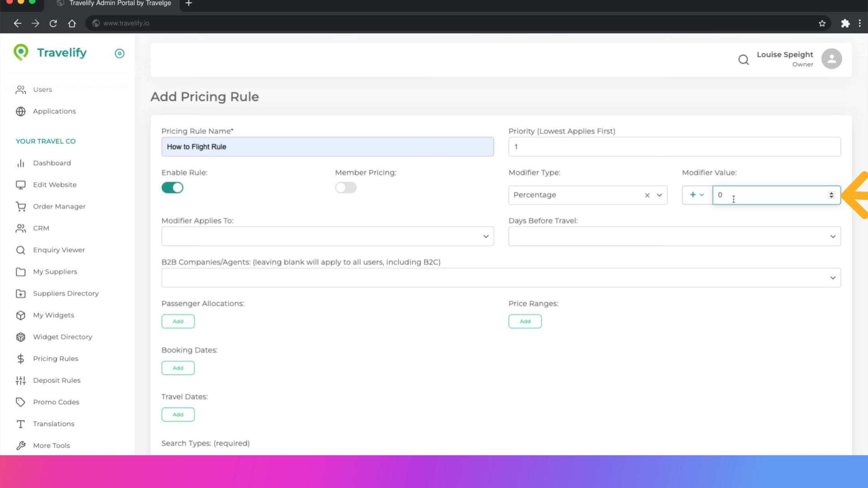The image size is (868, 488).
Task: Open the Days Before Travel dropdown
Action: click(x=674, y=236)
